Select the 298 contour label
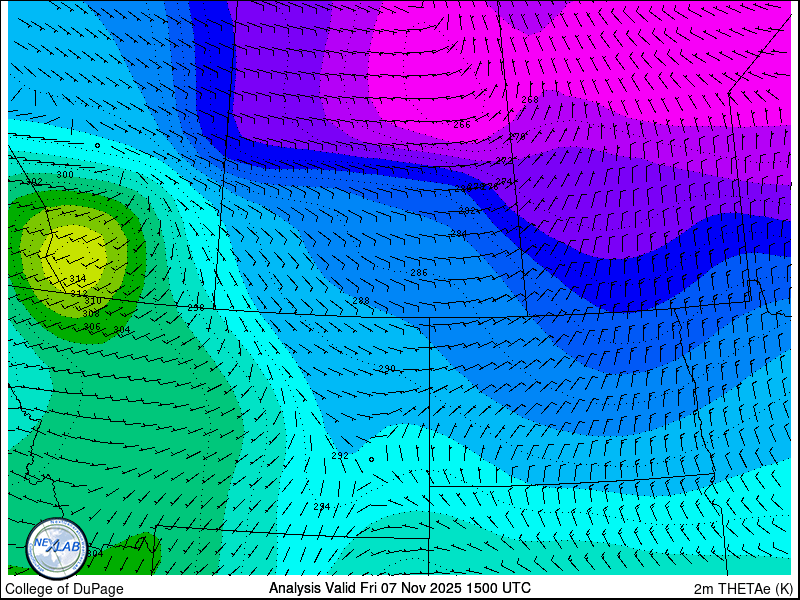 point(196,308)
